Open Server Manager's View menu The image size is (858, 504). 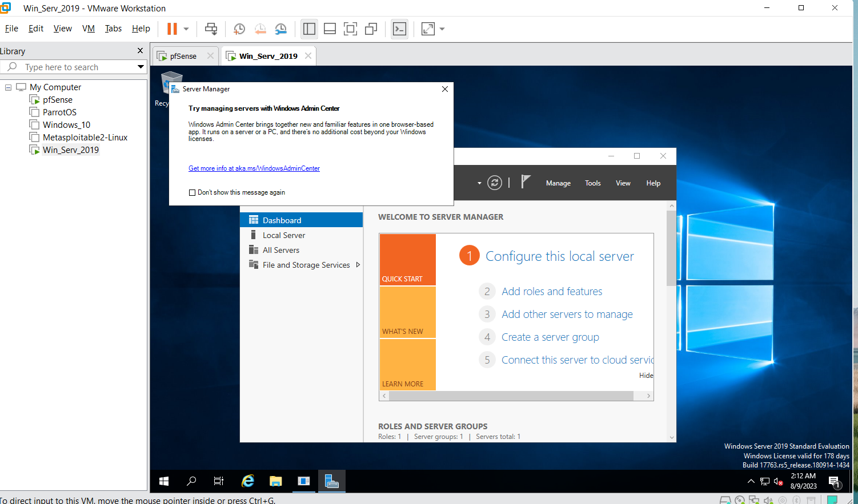[623, 183]
